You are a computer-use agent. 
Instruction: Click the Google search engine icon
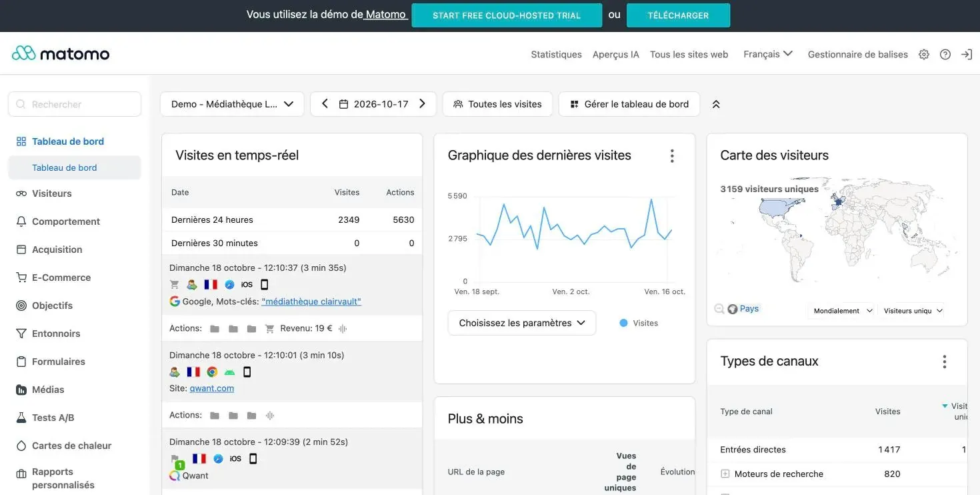[175, 302]
